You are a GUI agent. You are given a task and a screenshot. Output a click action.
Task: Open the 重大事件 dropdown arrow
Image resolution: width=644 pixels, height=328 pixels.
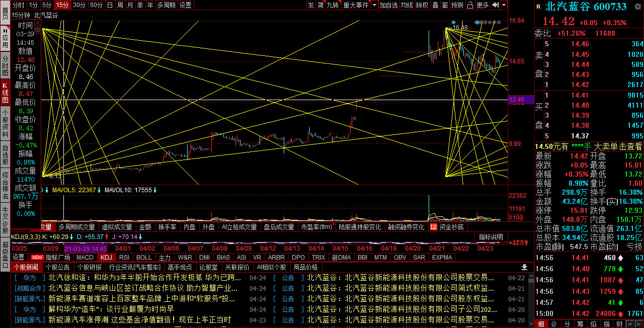click(374, 5)
